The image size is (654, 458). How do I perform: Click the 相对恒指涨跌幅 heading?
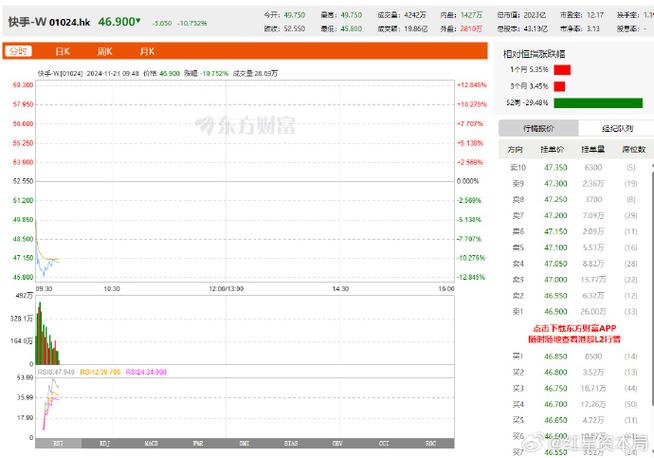coord(534,54)
